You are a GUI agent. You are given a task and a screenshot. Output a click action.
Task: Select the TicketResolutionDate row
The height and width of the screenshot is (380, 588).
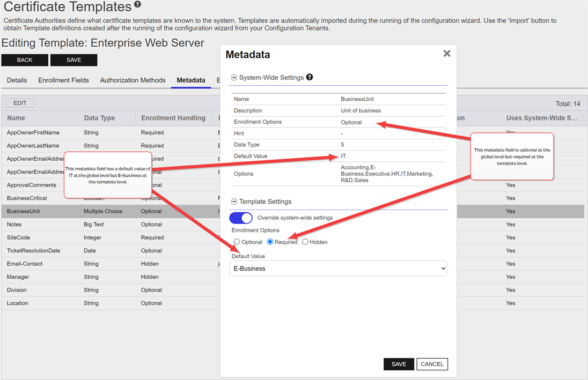coord(33,251)
